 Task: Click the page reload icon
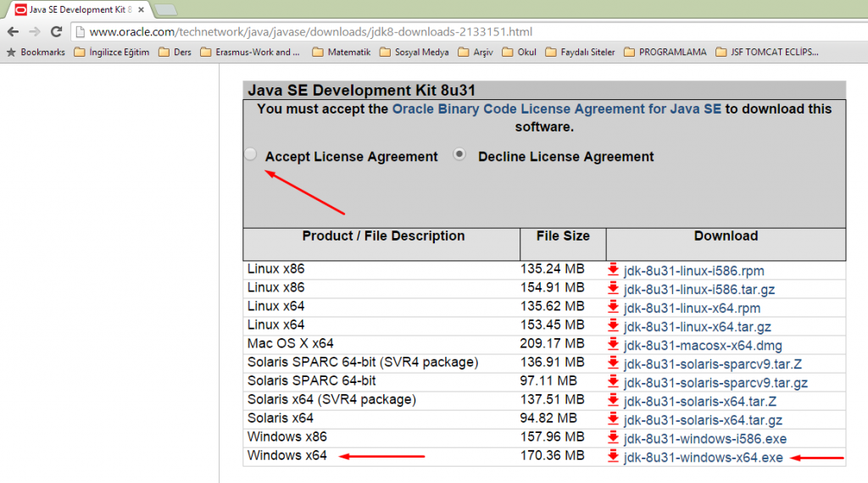click(x=56, y=32)
